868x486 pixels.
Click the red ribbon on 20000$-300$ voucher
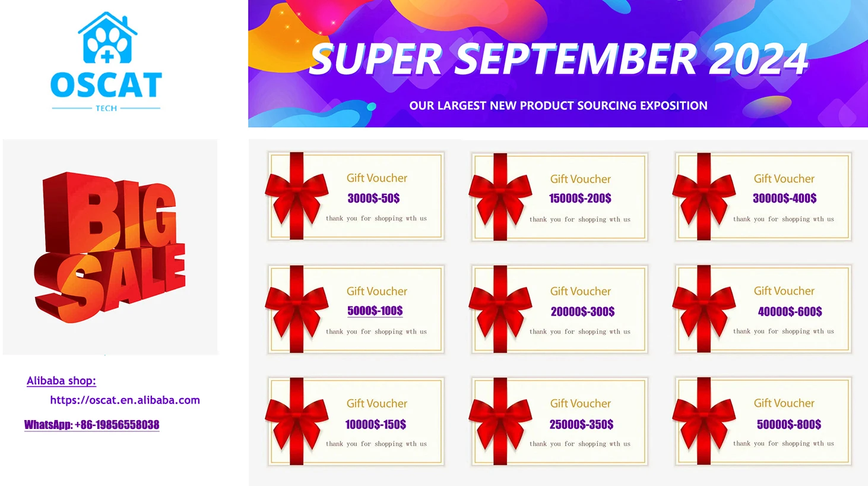[x=500, y=309]
